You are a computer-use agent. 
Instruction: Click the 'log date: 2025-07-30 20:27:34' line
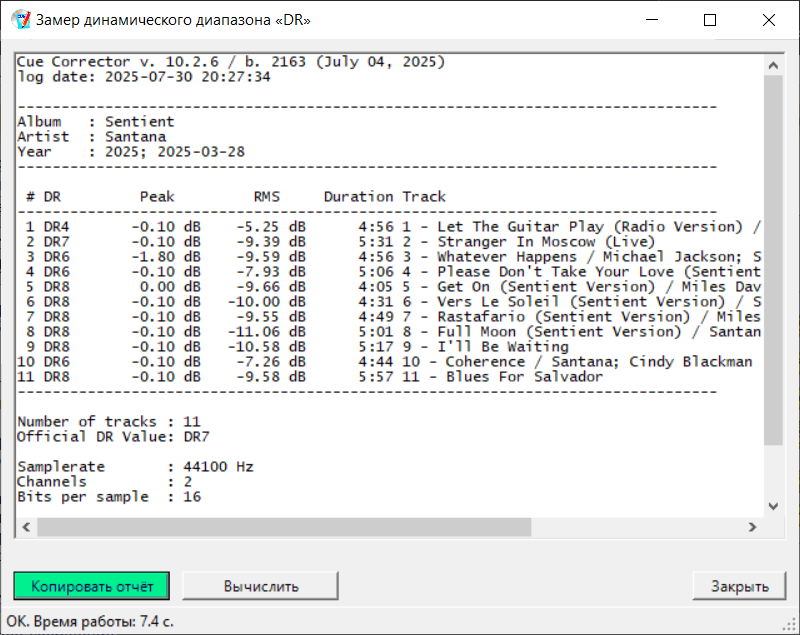[144, 77]
